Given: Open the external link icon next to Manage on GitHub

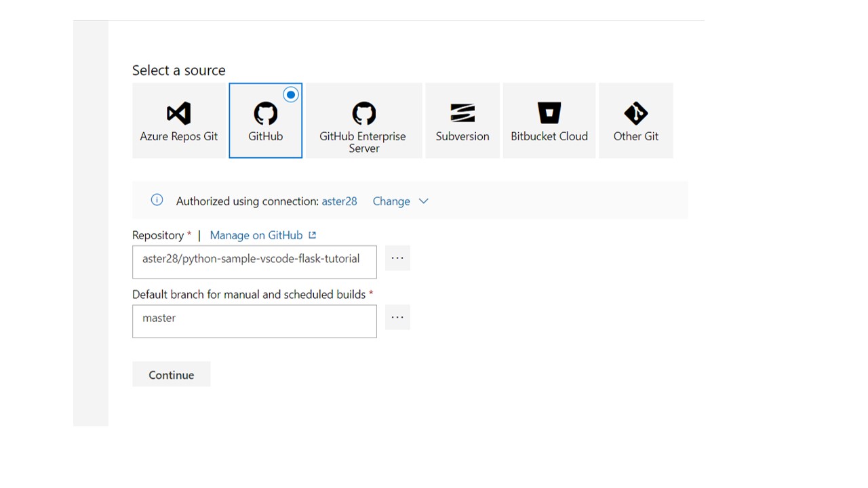Looking at the screenshot, I should (x=312, y=235).
